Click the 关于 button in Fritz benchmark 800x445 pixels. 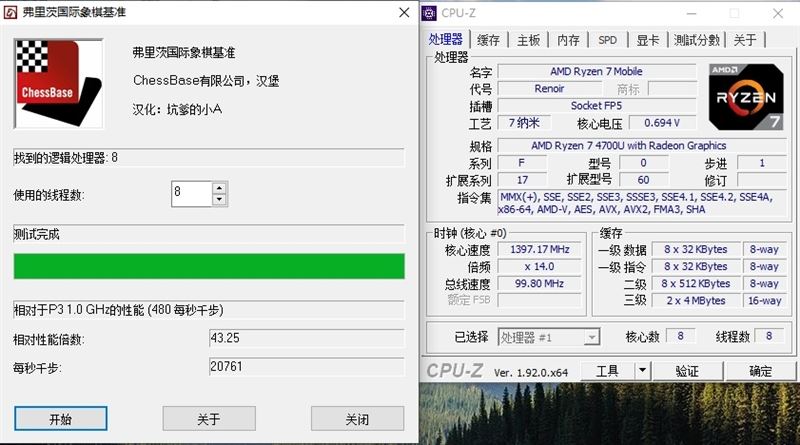209,419
